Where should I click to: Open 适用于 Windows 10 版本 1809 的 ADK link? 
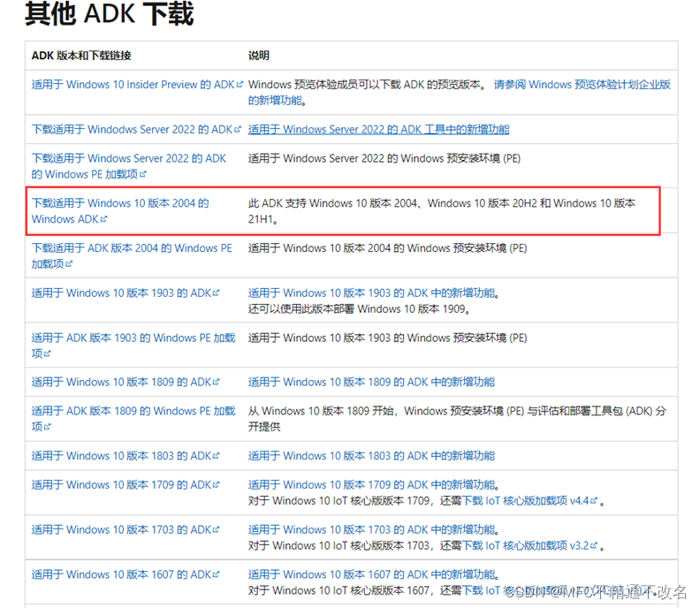[126, 382]
